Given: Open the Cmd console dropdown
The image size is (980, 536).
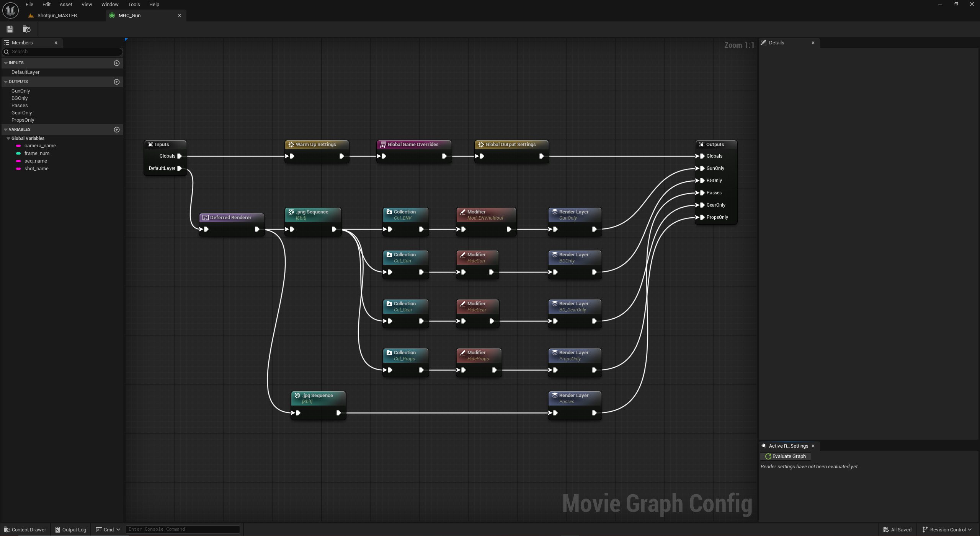Looking at the screenshot, I should (x=118, y=529).
